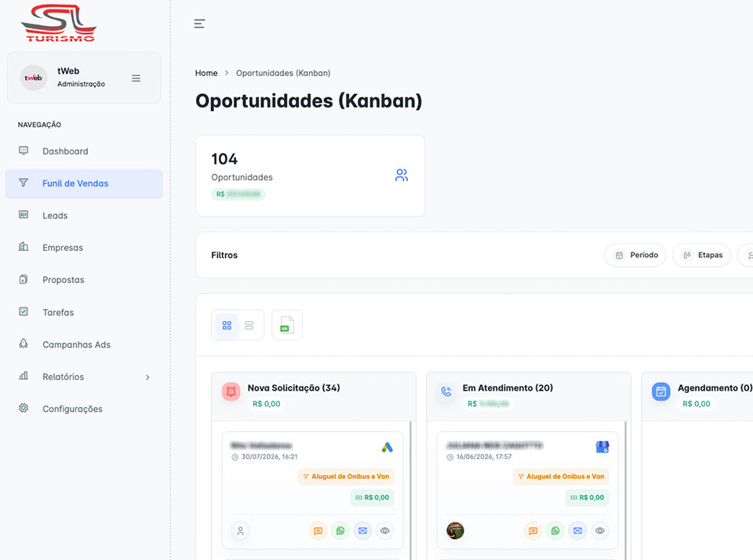Image resolution: width=753 pixels, height=560 pixels.
Task: Click the Agendamento calendar icon
Action: pos(660,391)
